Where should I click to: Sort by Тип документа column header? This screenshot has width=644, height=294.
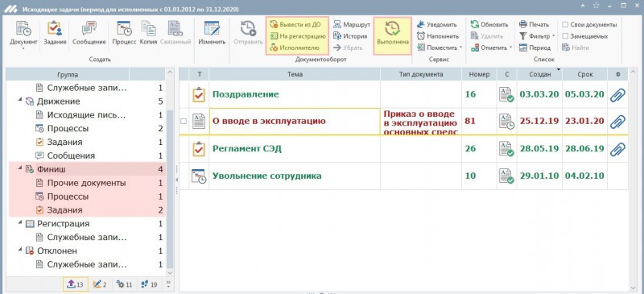421,74
